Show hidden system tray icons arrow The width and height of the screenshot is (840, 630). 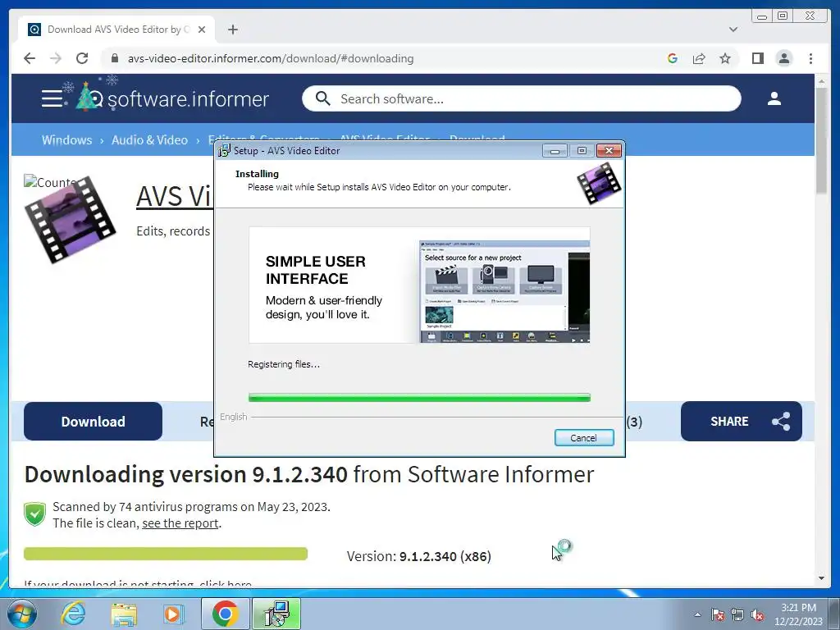pyautogui.click(x=697, y=614)
